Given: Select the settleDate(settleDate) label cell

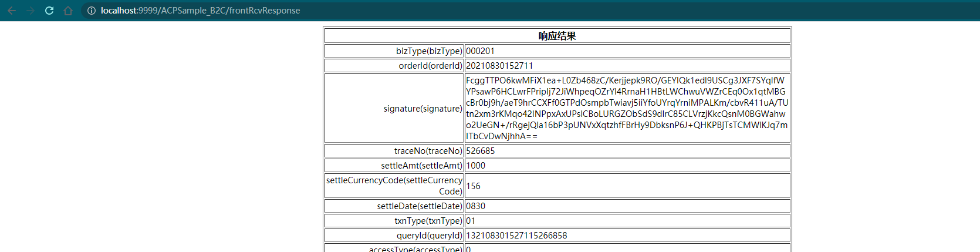Looking at the screenshot, I should (x=394, y=206).
